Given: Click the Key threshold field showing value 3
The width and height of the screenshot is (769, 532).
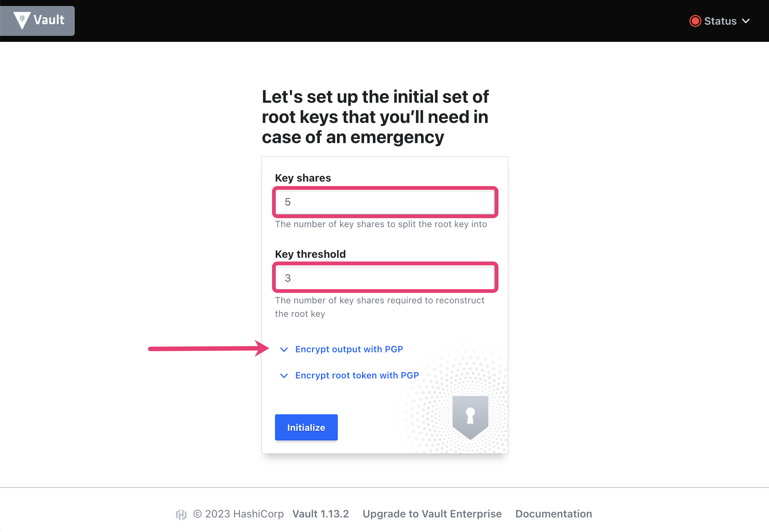Looking at the screenshot, I should 385,278.
